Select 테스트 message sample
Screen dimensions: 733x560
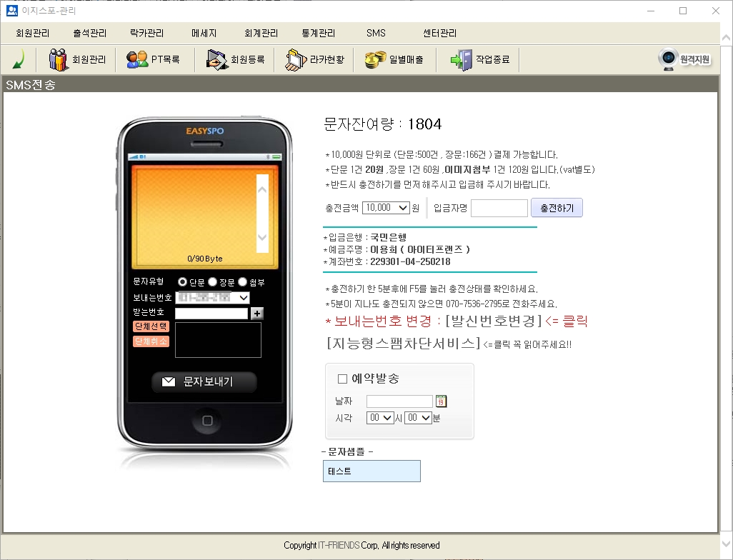(372, 471)
